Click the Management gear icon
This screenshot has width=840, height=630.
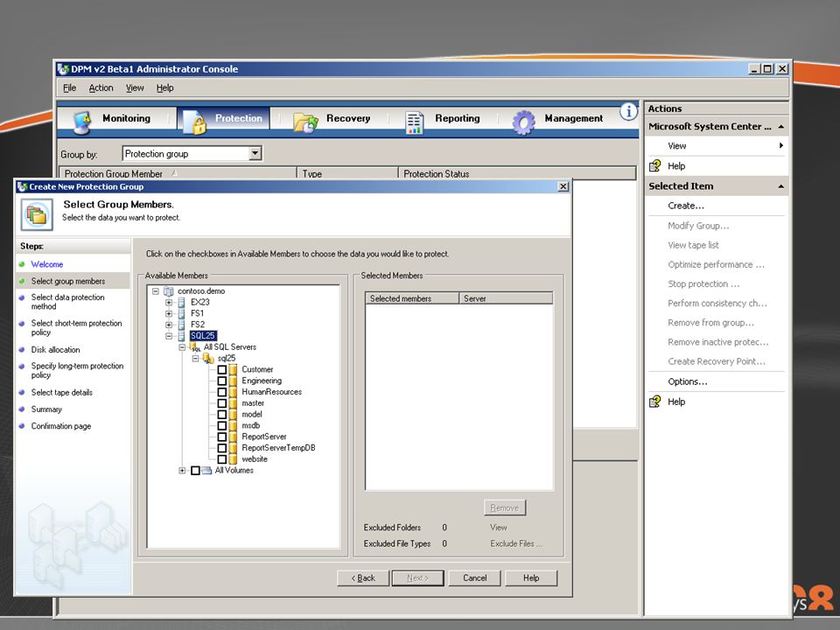(523, 122)
